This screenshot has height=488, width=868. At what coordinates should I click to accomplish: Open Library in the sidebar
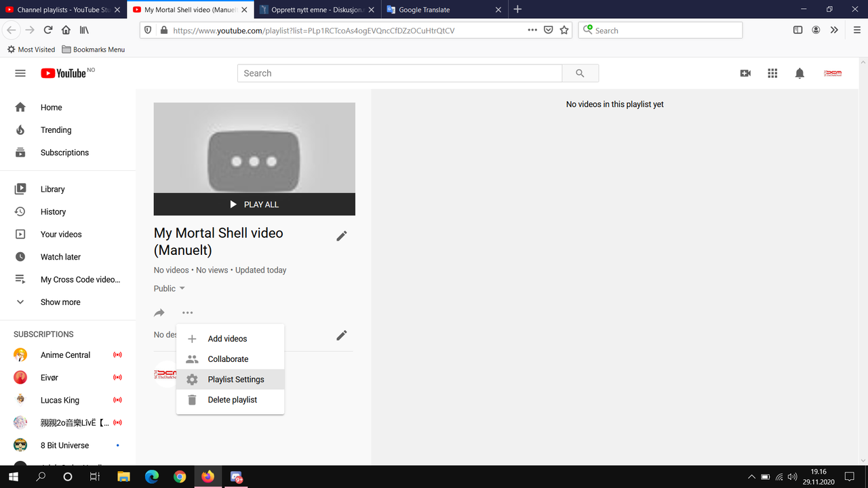click(x=68, y=189)
